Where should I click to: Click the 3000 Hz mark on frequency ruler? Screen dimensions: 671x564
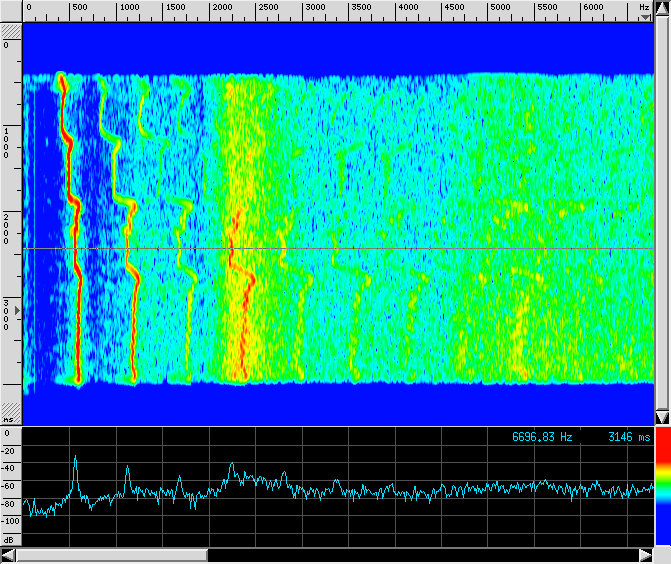pos(315,8)
